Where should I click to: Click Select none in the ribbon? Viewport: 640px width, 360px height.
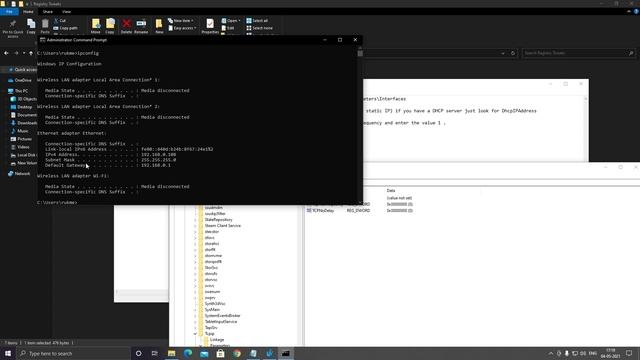pyautogui.click(x=259, y=28)
